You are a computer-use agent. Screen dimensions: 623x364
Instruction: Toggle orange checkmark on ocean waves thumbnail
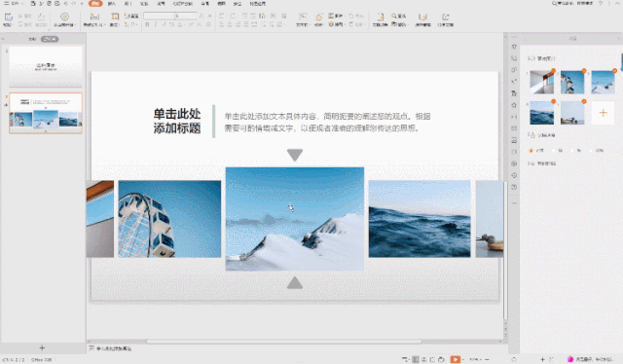coord(554,101)
